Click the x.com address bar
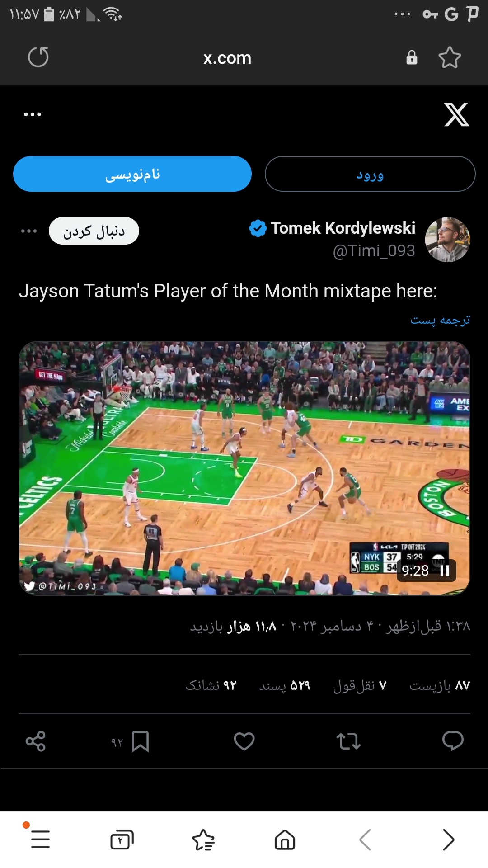488x868 pixels. [x=227, y=58]
